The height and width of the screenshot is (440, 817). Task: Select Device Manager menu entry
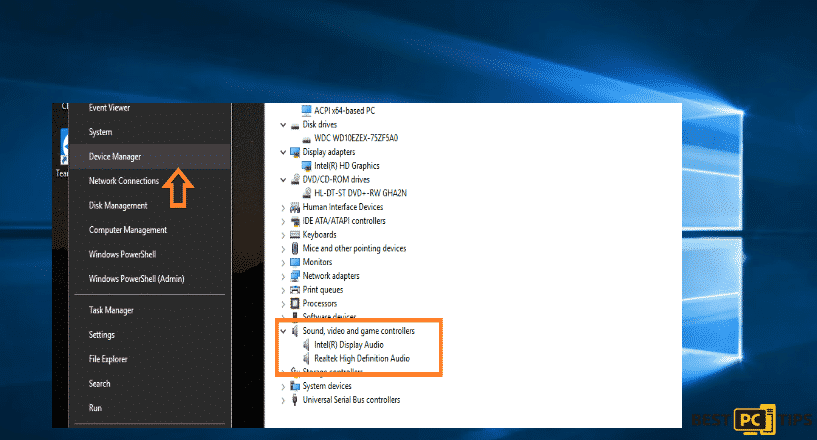tap(150, 156)
